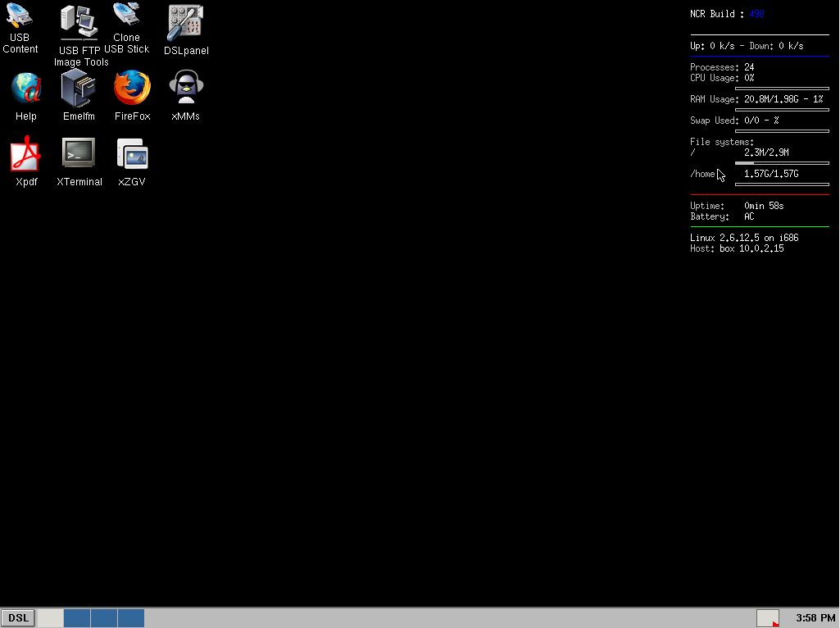The image size is (840, 628).
Task: Open the FireFox browser
Action: 132,86
